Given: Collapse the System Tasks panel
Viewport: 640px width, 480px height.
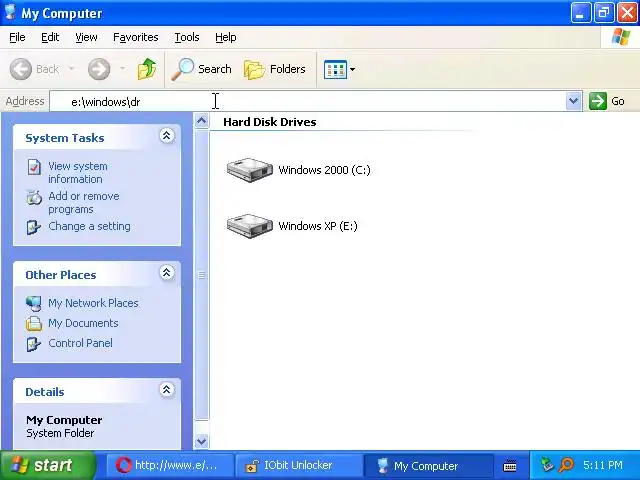Looking at the screenshot, I should pyautogui.click(x=167, y=136).
